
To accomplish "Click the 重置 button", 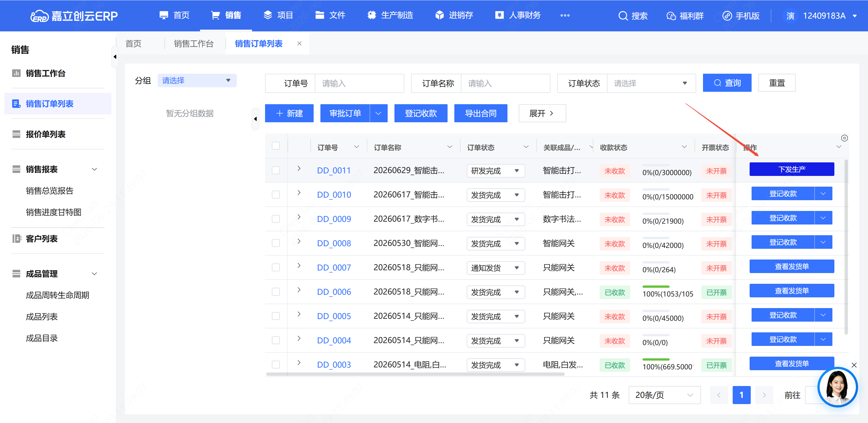I will point(777,83).
